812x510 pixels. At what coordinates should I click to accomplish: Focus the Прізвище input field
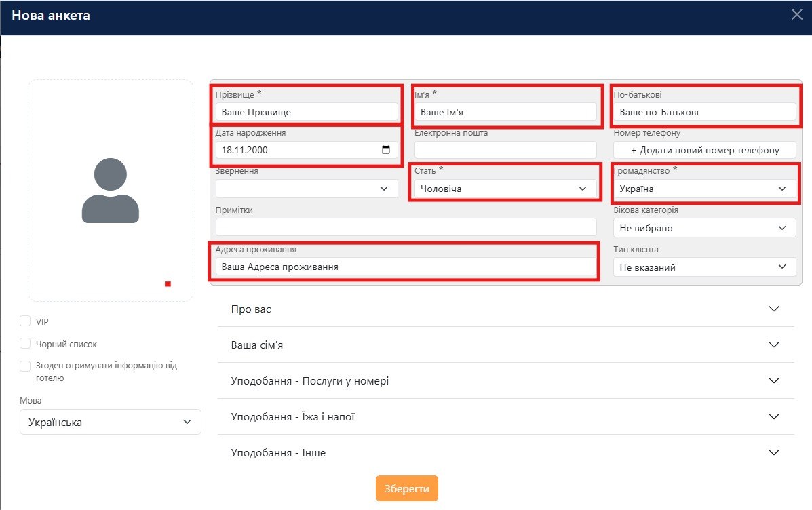click(x=307, y=112)
